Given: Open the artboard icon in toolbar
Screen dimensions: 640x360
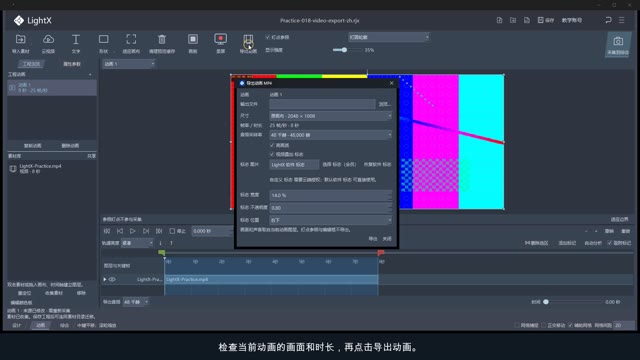Looking at the screenshot, I should tap(193, 39).
